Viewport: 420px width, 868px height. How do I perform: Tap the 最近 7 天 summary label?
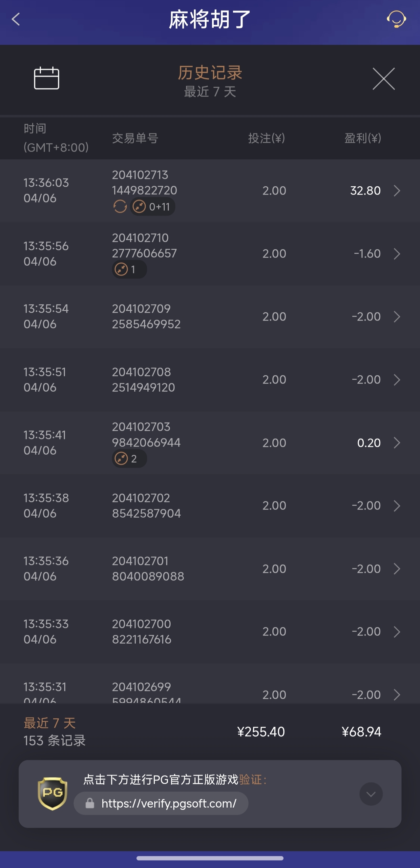point(50,723)
